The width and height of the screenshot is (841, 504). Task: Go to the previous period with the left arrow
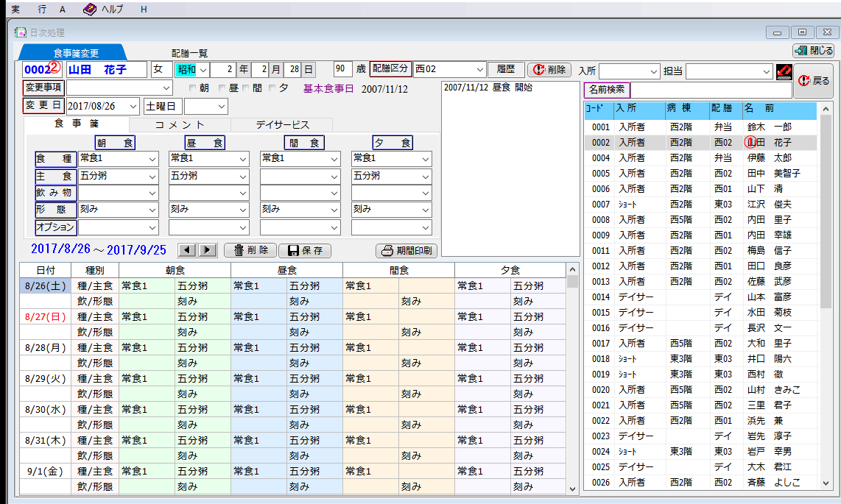[188, 250]
